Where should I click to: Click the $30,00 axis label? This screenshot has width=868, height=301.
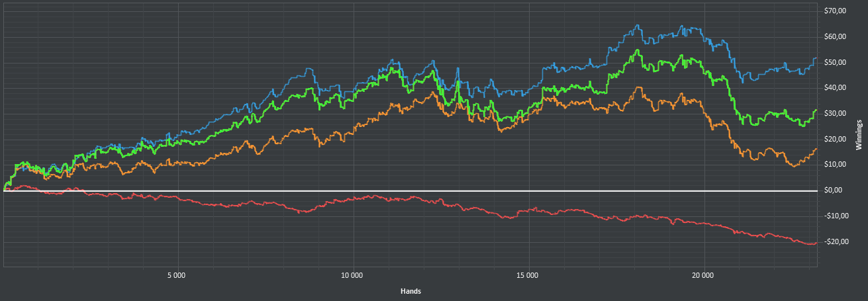point(835,113)
